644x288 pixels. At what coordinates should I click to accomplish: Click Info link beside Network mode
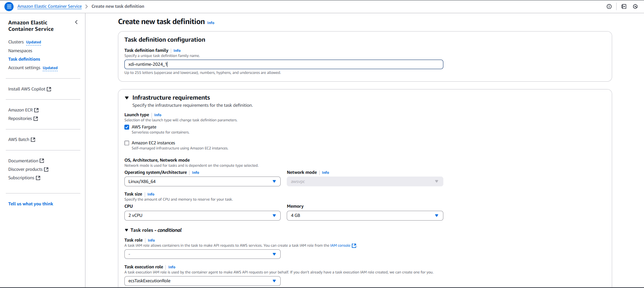click(x=325, y=173)
